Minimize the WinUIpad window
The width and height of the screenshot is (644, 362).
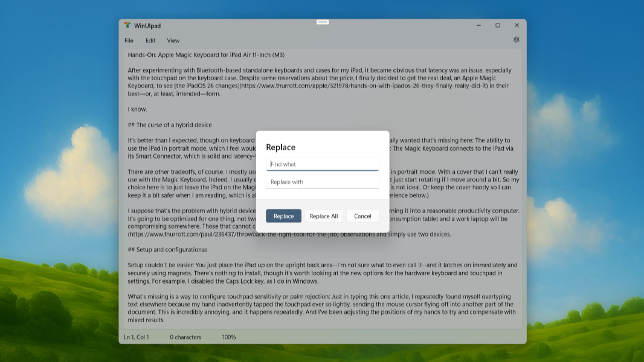point(478,25)
